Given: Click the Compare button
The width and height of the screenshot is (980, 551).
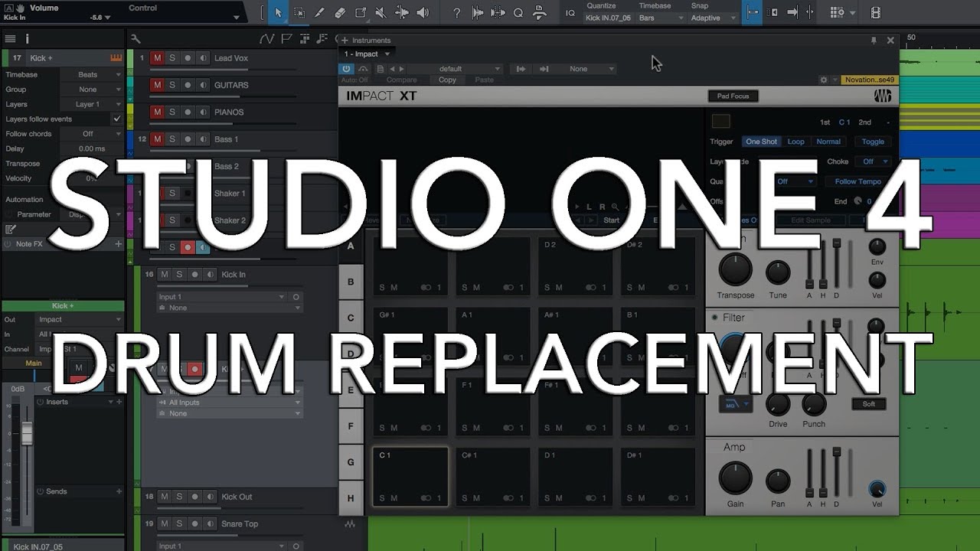Looking at the screenshot, I should coord(402,80).
